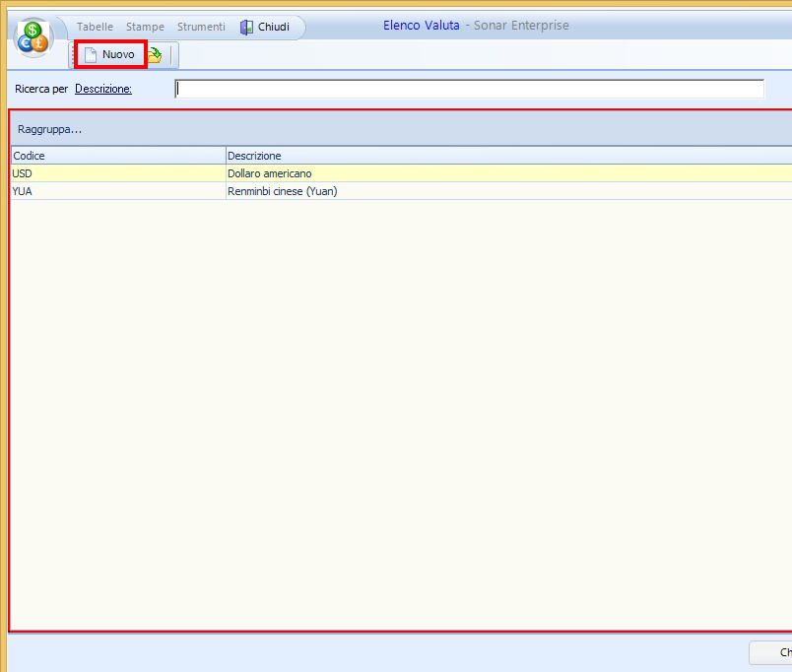Click the open folder icon beside Nuovo
Image resolution: width=792 pixels, height=672 pixels.
click(x=156, y=55)
